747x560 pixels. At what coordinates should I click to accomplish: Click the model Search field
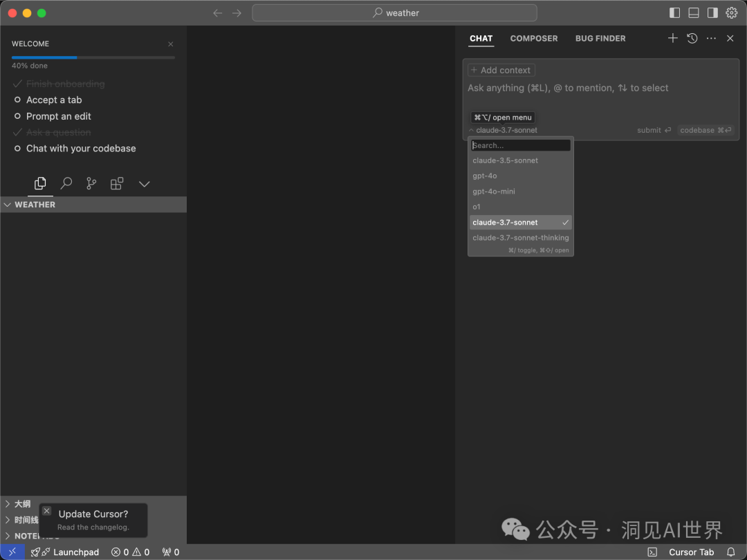[522, 145]
